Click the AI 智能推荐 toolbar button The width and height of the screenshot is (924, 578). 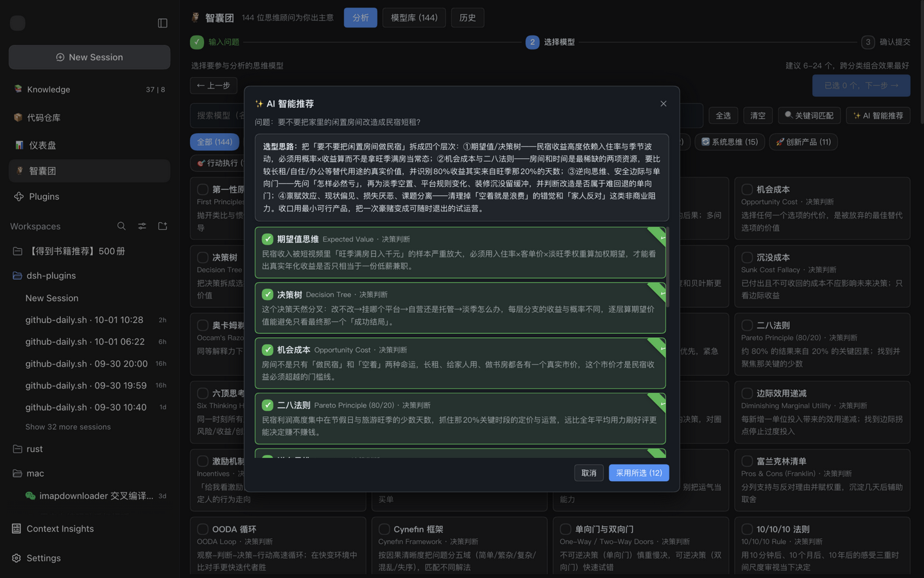point(878,116)
